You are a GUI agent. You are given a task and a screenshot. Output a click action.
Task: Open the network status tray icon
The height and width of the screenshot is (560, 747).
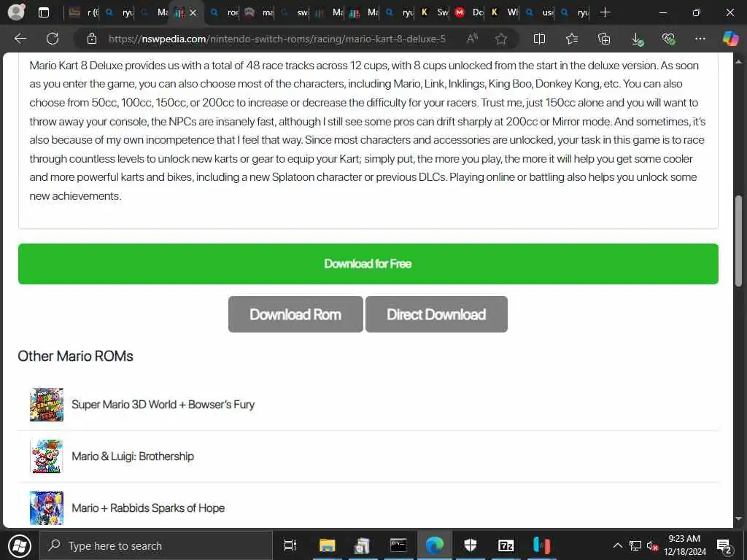[635, 545]
